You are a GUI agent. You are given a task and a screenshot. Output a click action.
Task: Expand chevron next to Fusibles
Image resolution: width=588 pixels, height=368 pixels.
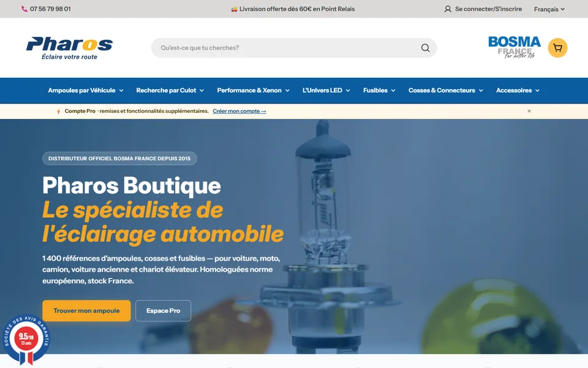tap(393, 91)
